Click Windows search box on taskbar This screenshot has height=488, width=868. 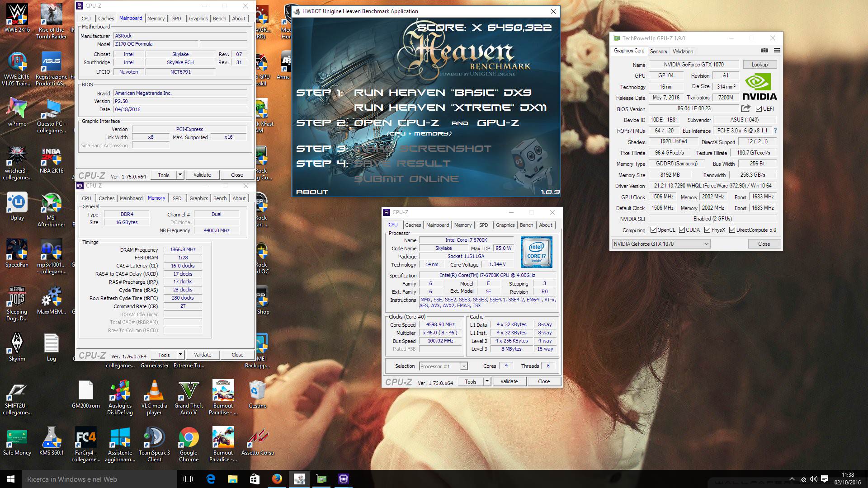(x=99, y=479)
